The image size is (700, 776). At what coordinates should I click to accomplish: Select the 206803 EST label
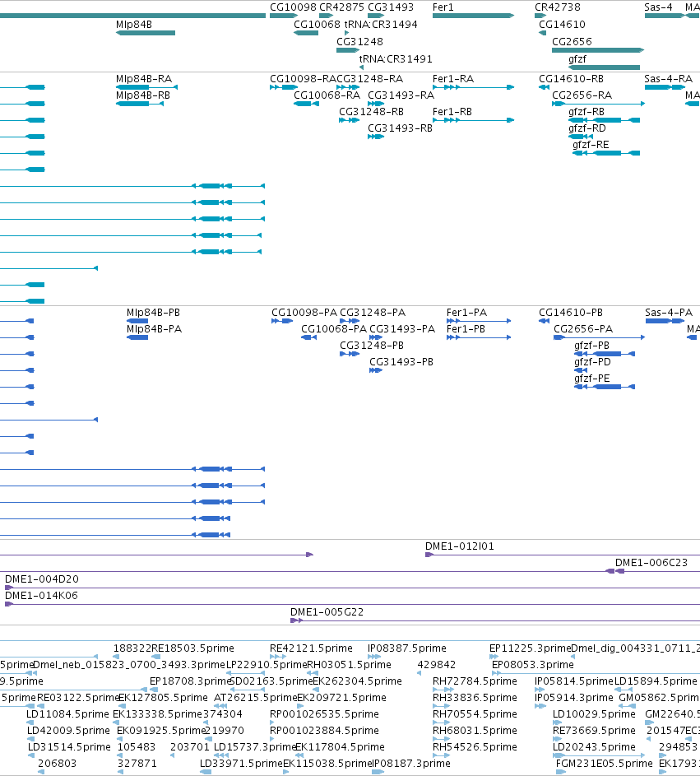tap(58, 764)
